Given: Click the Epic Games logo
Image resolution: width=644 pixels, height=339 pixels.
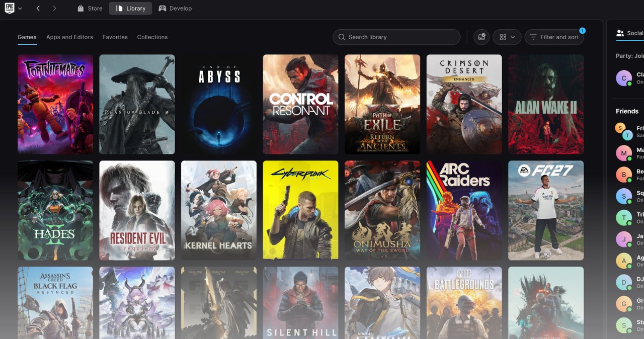Looking at the screenshot, I should coord(9,8).
